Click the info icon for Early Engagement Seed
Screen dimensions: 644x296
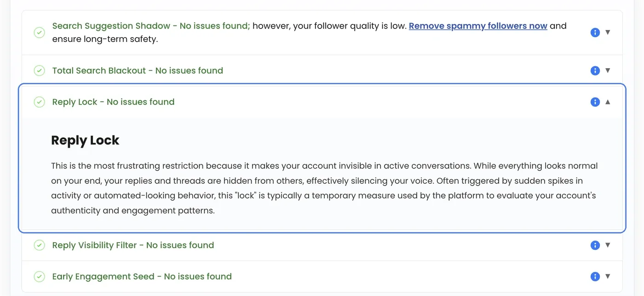click(x=595, y=277)
